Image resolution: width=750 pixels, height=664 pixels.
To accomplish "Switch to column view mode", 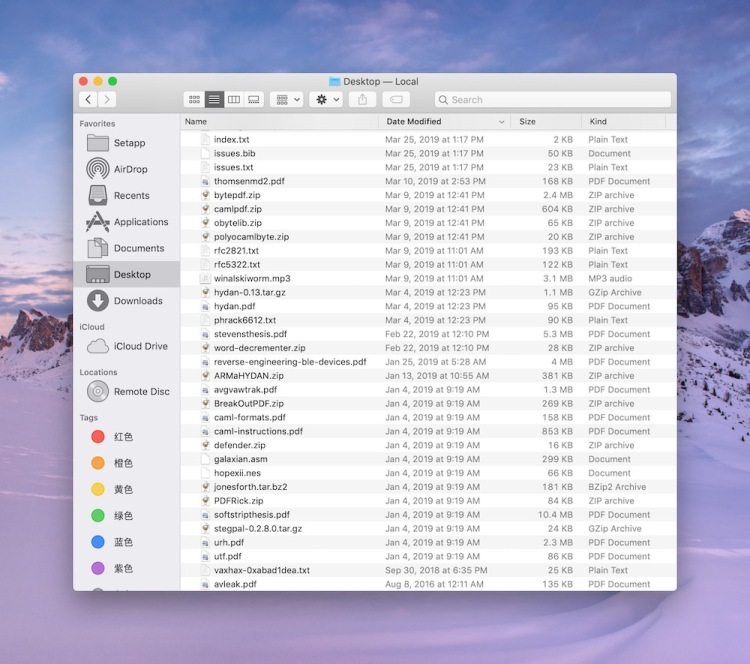I will [x=234, y=100].
